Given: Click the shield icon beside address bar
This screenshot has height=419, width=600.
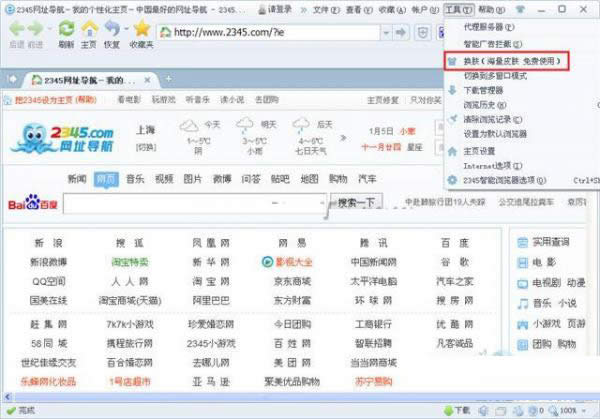Looking at the screenshot, I should click(423, 33).
